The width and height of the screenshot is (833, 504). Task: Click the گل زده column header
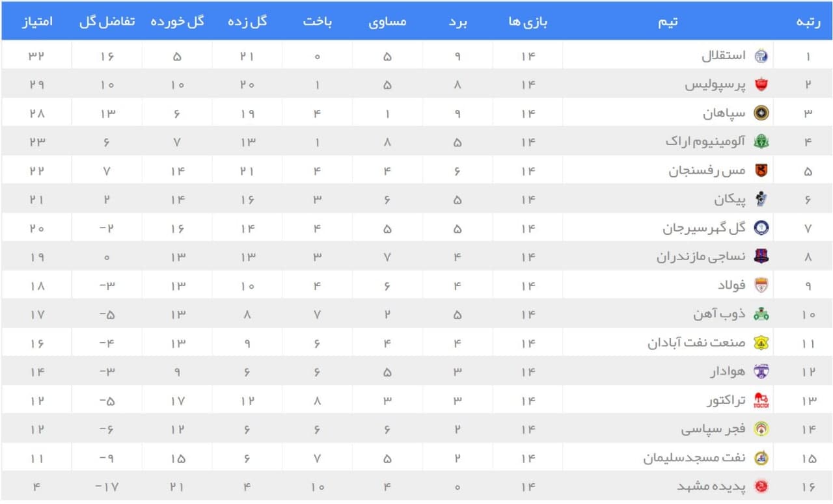247,21
